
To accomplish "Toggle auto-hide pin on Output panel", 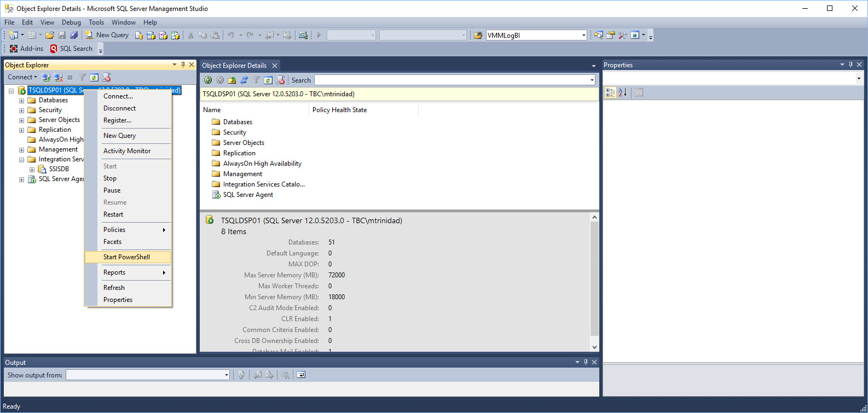I will (x=586, y=362).
